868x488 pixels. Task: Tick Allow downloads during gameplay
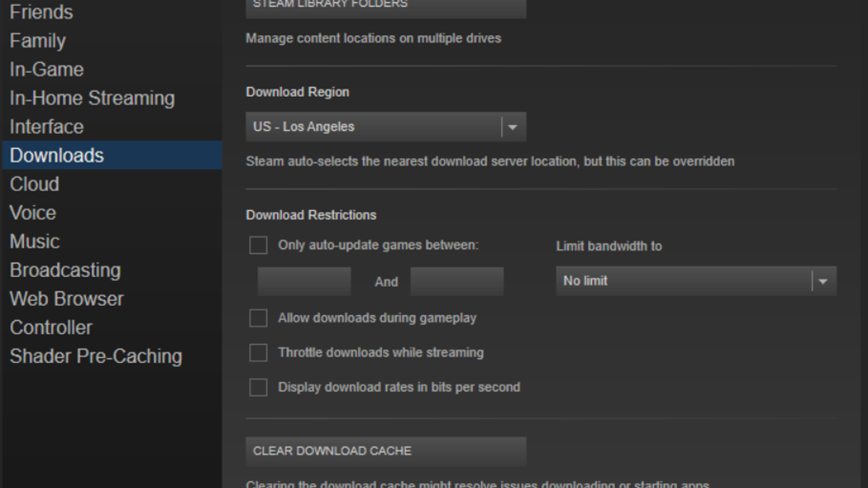point(258,318)
